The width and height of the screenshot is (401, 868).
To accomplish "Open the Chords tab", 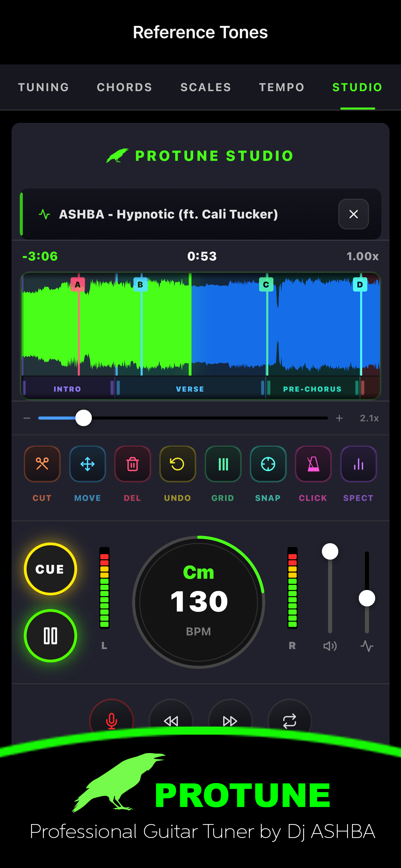I will tap(124, 87).
